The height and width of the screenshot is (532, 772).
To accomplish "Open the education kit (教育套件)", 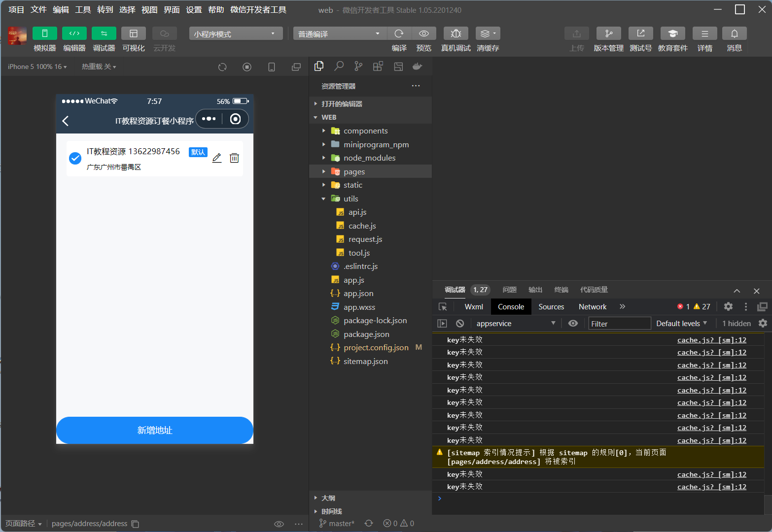I will click(x=673, y=33).
